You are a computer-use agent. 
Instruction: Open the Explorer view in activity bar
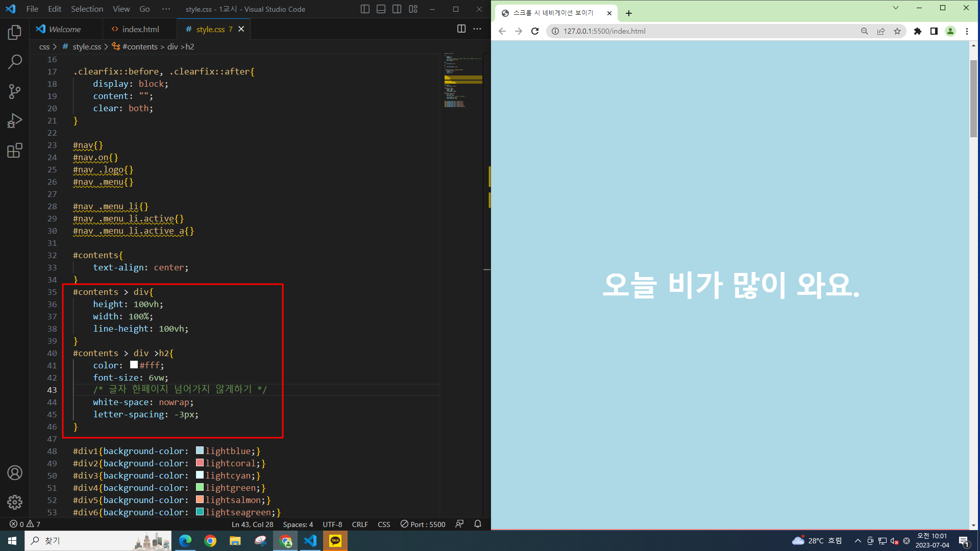[x=15, y=33]
